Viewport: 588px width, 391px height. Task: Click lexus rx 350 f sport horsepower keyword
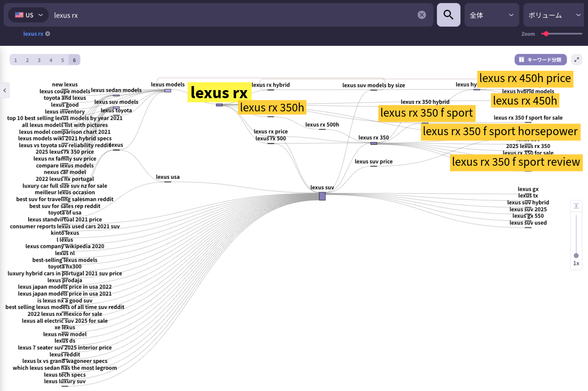coord(500,131)
